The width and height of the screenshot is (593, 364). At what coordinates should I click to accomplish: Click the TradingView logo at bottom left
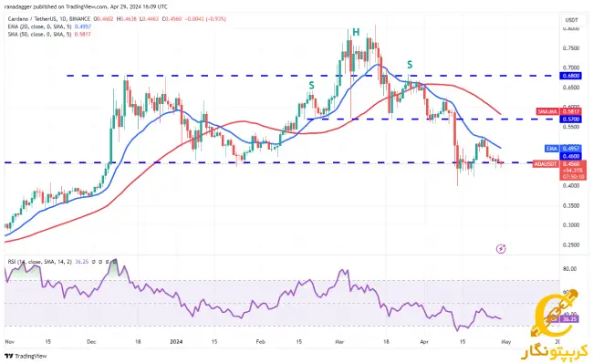[x=26, y=356]
